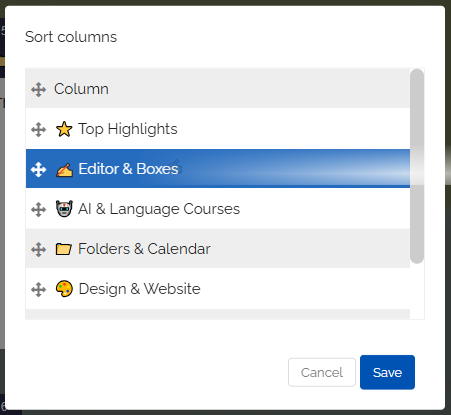Click the move handle for Top Highlights
The height and width of the screenshot is (415, 451).
click(38, 129)
